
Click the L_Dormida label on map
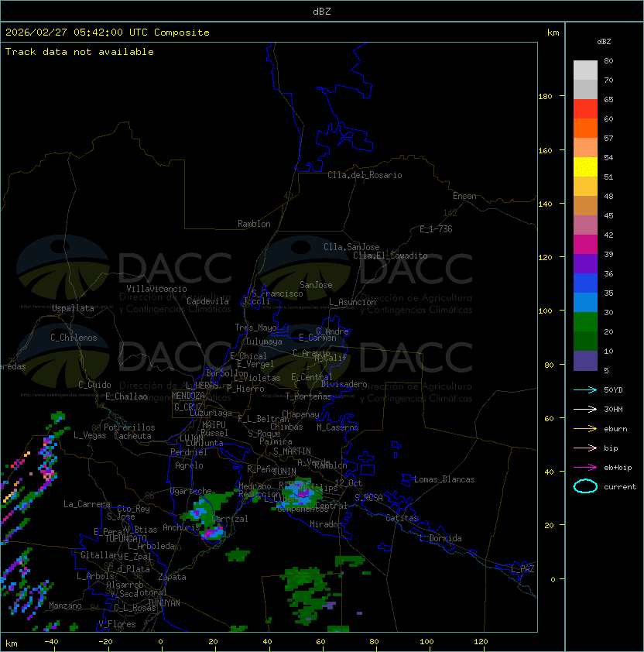click(440, 538)
